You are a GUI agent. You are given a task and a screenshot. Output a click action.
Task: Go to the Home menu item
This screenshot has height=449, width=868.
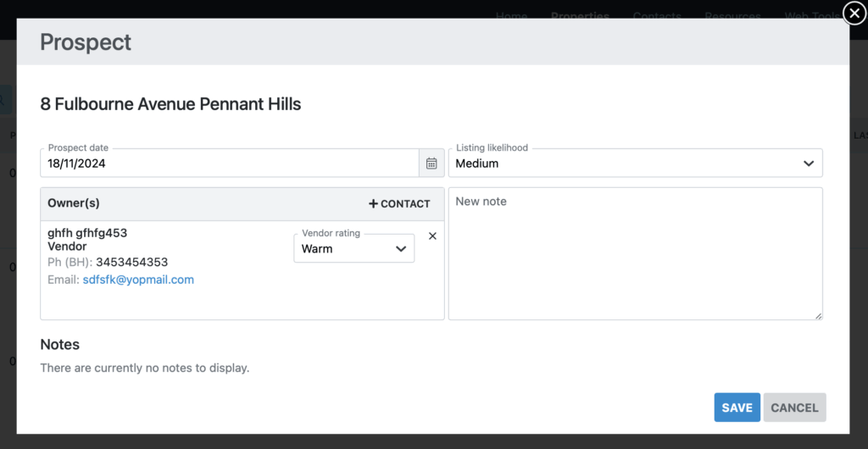coord(511,16)
